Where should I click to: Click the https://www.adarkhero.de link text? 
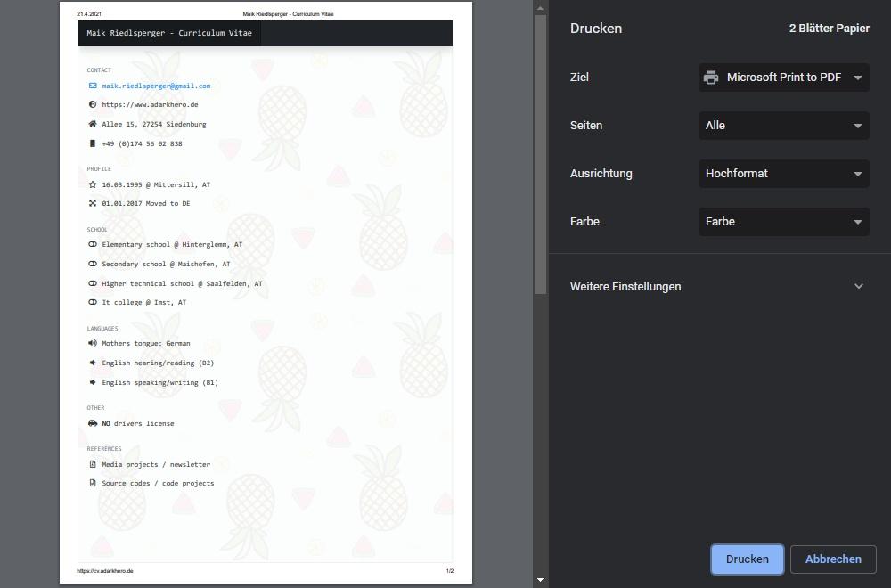150,104
